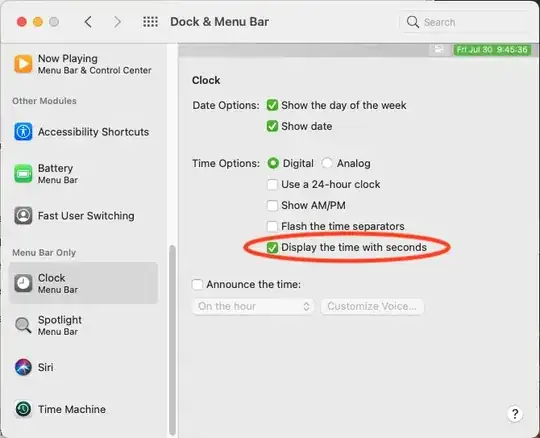The height and width of the screenshot is (438, 540).
Task: Click the green Battery icon
Action: click(x=23, y=174)
